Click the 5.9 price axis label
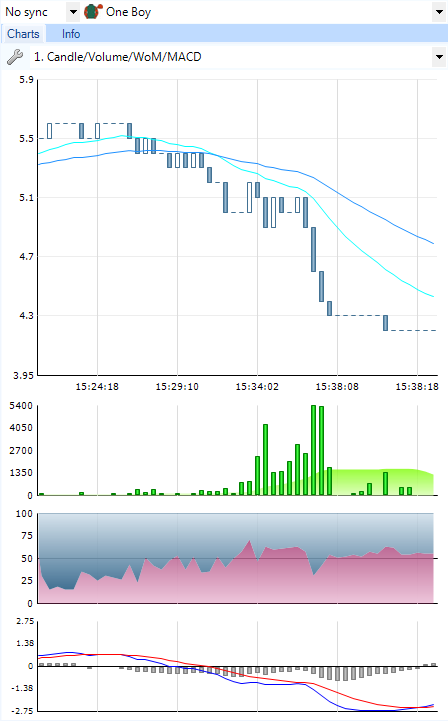This screenshot has width=448, height=721. [26, 80]
